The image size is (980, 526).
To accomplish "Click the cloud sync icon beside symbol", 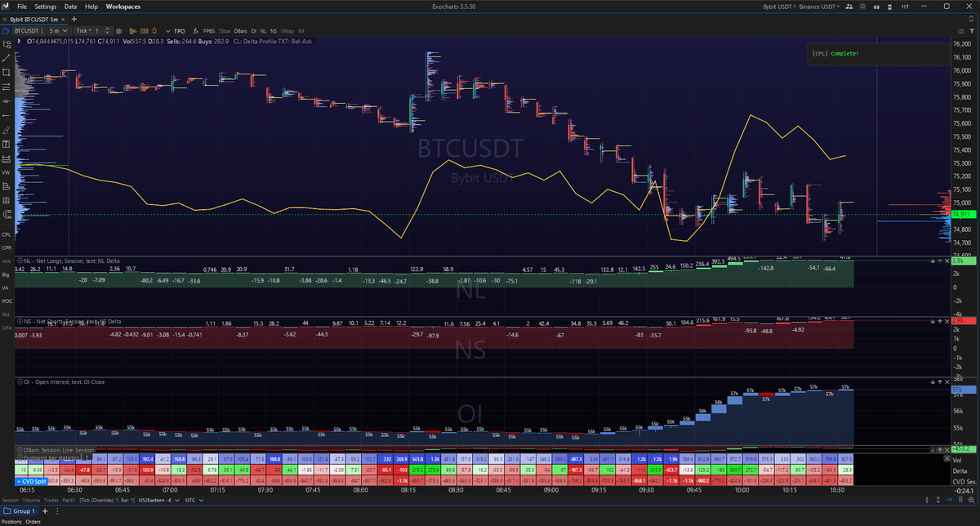I will pyautogui.click(x=6, y=31).
